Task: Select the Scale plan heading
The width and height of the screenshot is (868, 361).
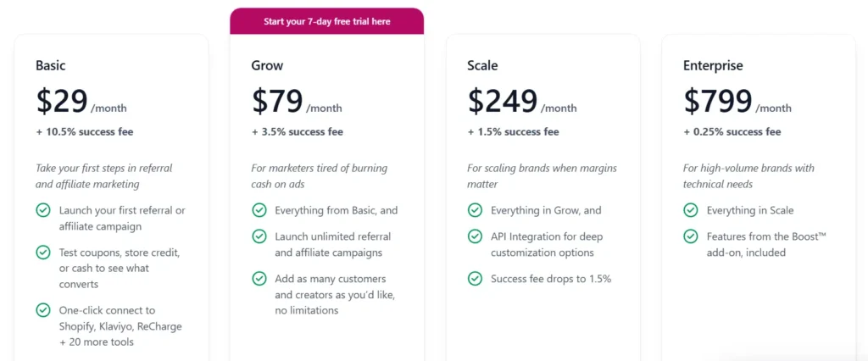Action: 482,65
